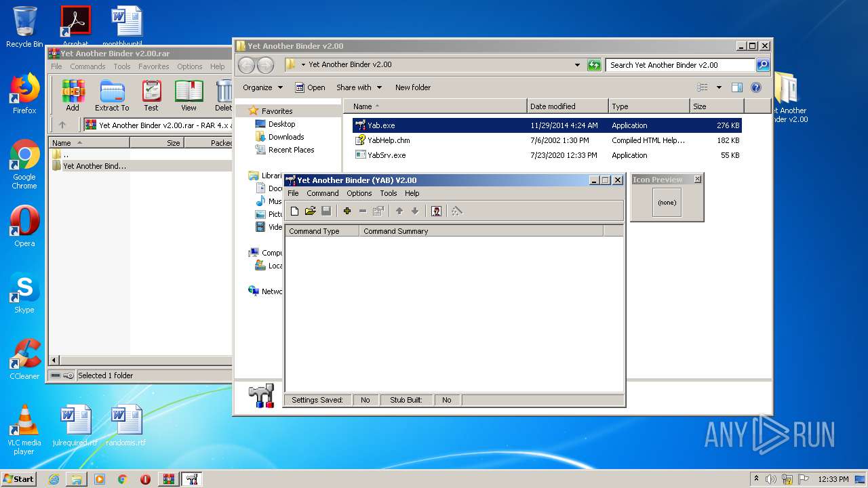Open the Command menu in Yet Another Binder
The width and height of the screenshot is (868, 488).
click(x=322, y=193)
